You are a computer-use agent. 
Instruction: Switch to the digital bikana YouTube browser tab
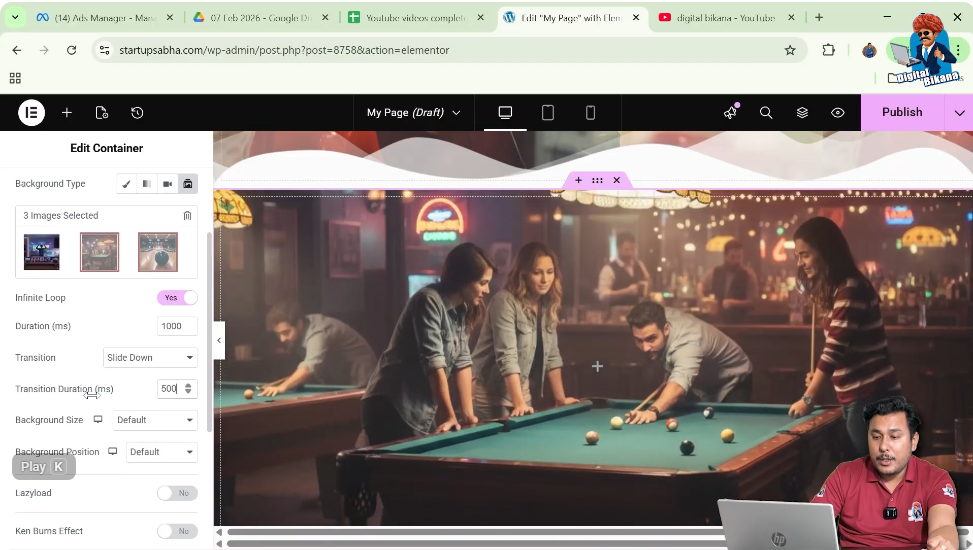(x=725, y=18)
